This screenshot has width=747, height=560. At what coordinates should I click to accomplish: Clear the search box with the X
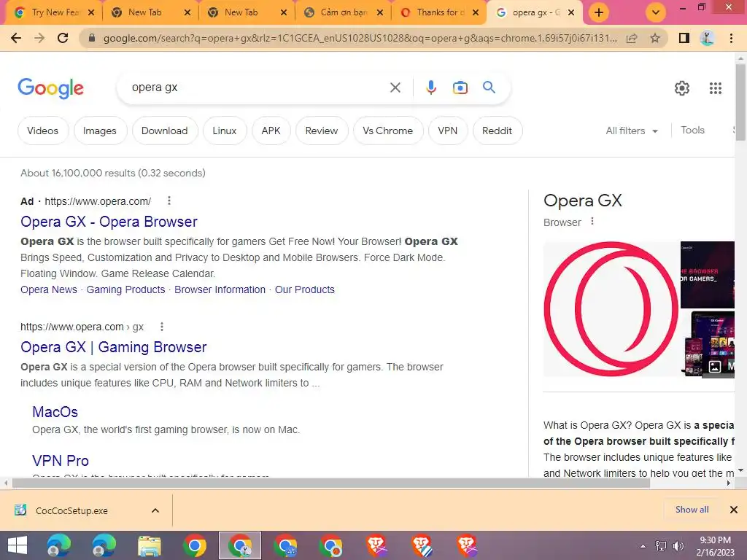click(395, 87)
